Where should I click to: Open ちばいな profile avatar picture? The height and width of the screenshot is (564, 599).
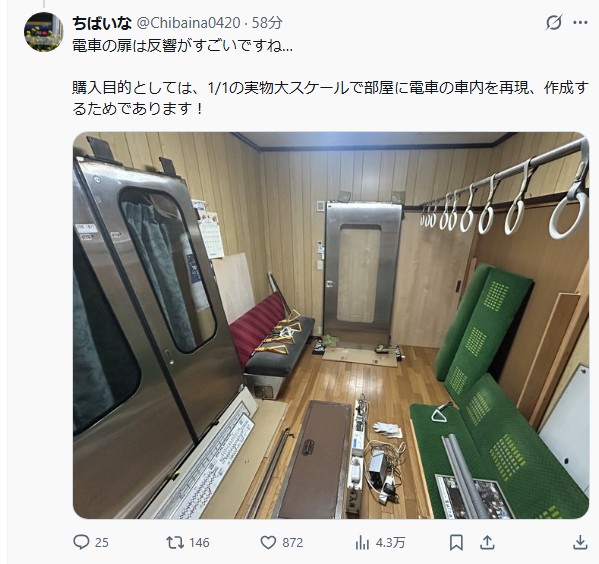coord(44,32)
